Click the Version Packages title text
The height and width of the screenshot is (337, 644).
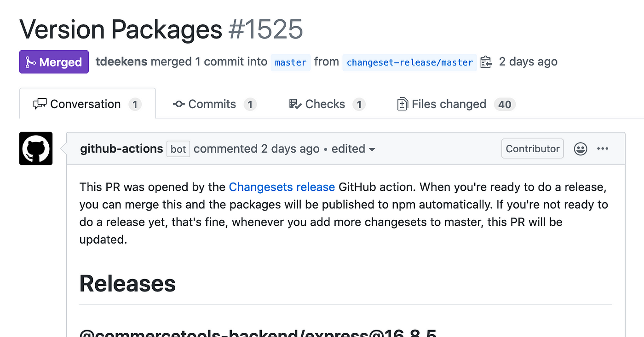(x=121, y=29)
